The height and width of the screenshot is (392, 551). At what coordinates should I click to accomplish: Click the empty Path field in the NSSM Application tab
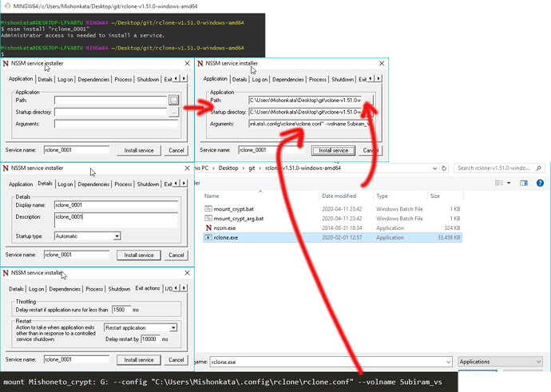[111, 101]
